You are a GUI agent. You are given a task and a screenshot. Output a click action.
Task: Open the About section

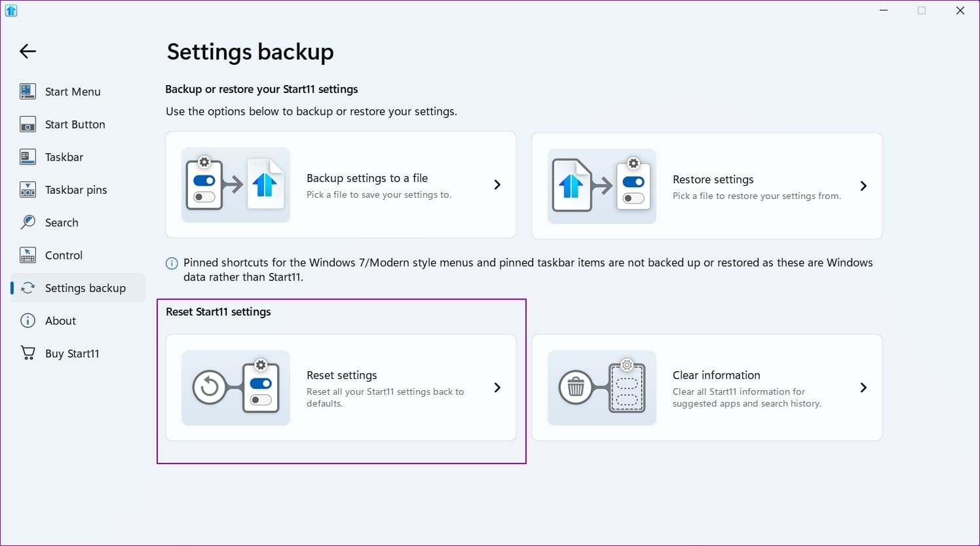pos(61,320)
